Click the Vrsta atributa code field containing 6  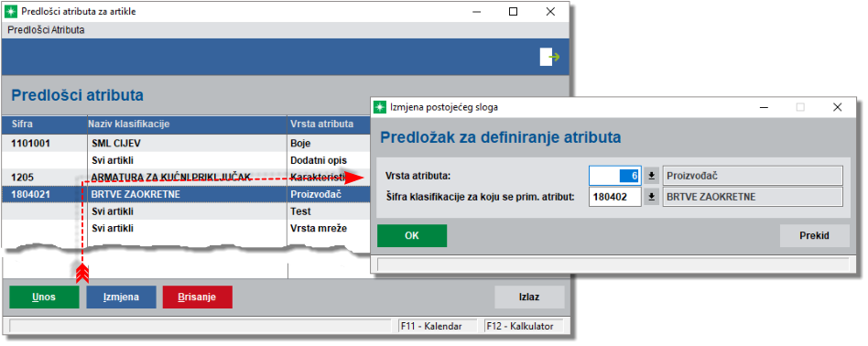click(614, 176)
